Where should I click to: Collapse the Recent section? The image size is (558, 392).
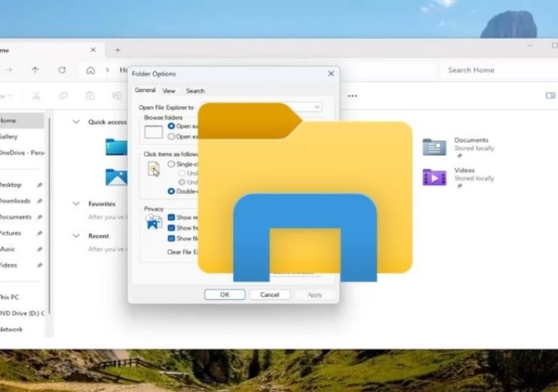(76, 235)
